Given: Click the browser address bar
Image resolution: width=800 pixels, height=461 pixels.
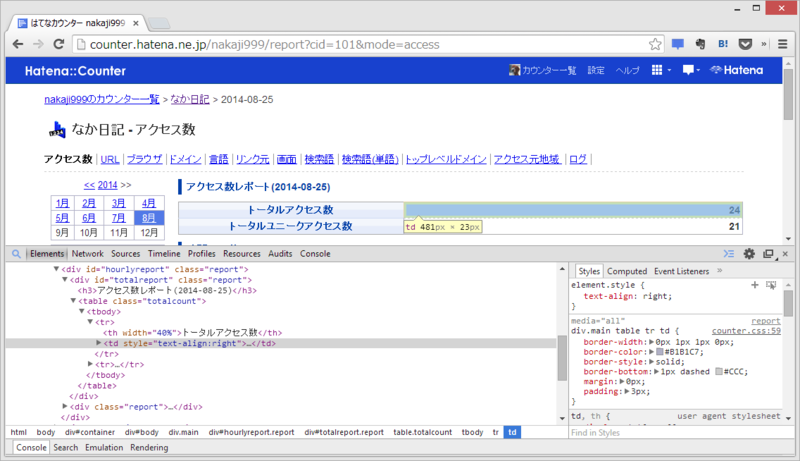Looking at the screenshot, I should [x=367, y=44].
